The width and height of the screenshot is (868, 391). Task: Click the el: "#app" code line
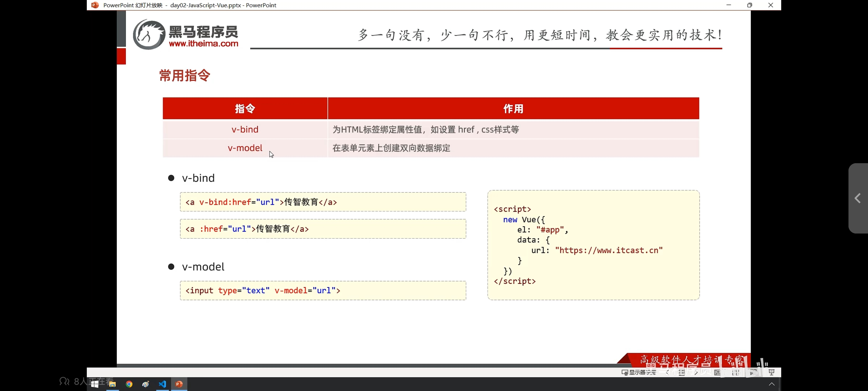(x=542, y=230)
